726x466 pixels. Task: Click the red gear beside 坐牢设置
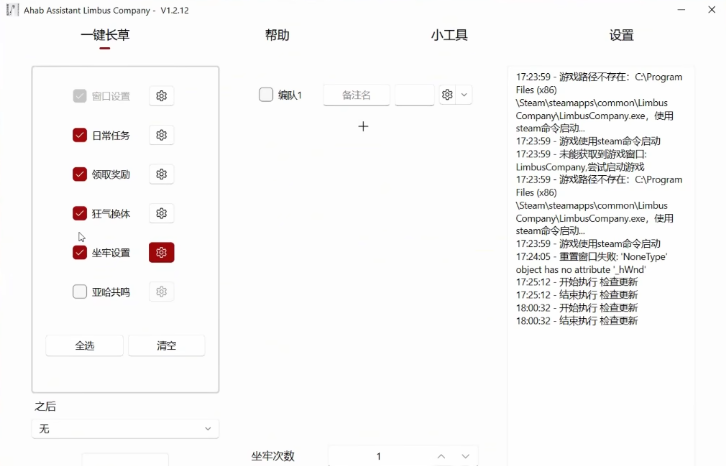(161, 252)
